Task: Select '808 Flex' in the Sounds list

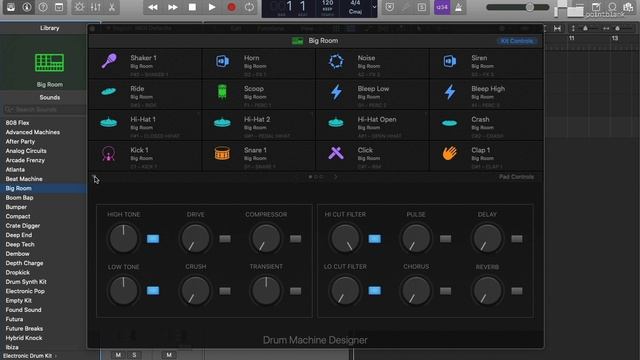Action: 17,122
